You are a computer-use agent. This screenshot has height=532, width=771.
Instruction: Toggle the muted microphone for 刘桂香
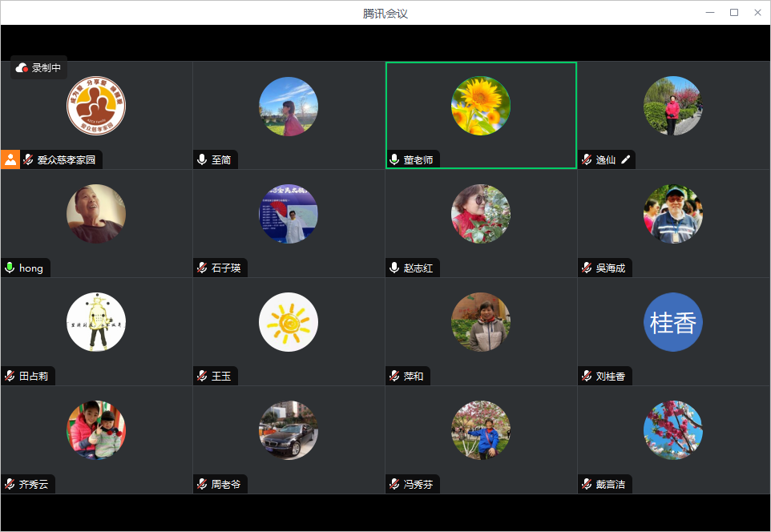(587, 376)
